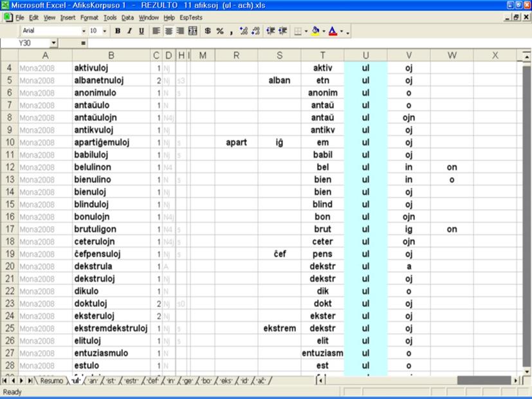Open toolbar options overflow arrow

tap(348, 32)
